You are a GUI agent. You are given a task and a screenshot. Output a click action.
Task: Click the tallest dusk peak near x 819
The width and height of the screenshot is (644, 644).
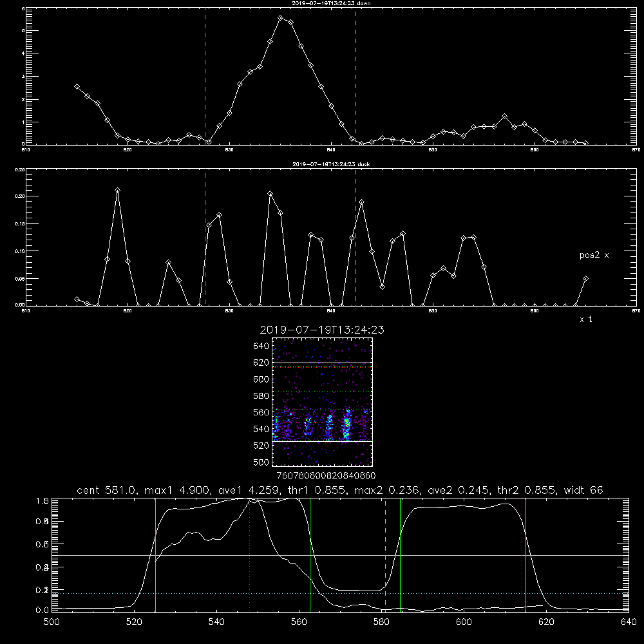click(x=117, y=191)
